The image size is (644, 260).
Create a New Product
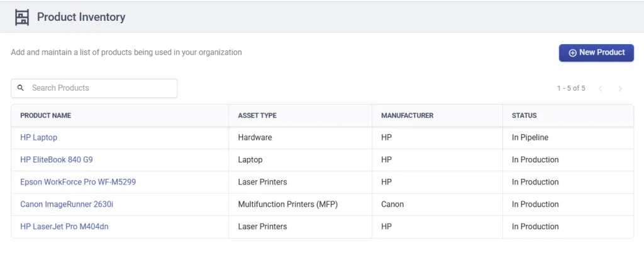596,53
